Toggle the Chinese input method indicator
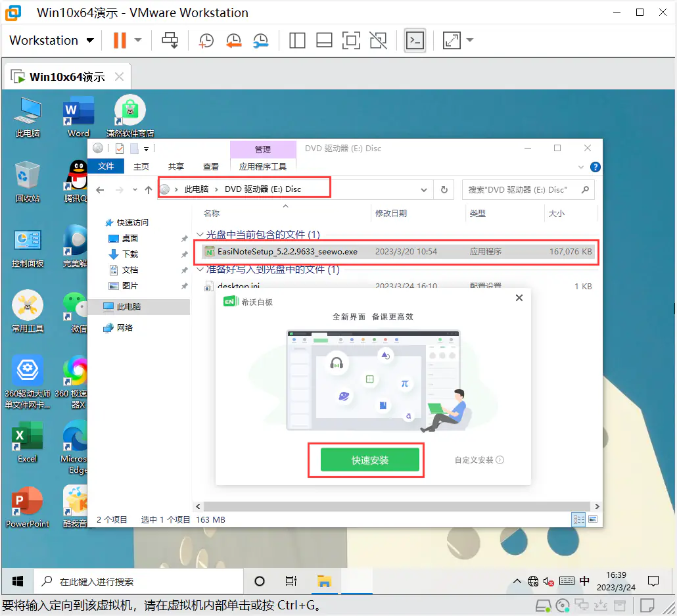677x616 pixels. point(584,581)
